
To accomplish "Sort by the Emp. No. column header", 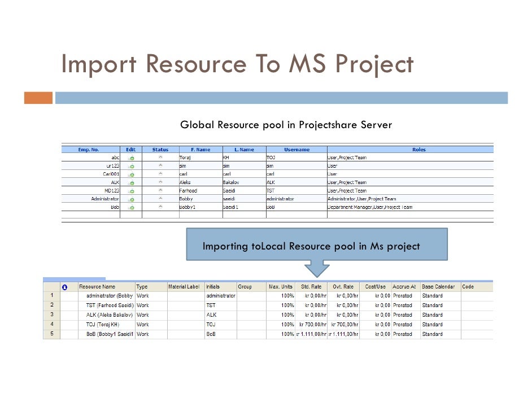I will click(x=90, y=150).
